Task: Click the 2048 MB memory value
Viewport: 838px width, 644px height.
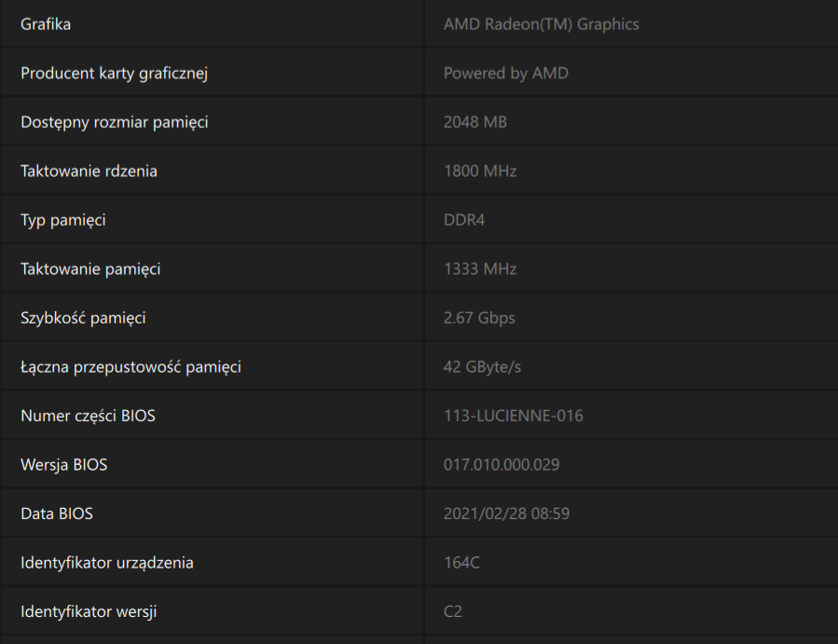Action: 474,122
